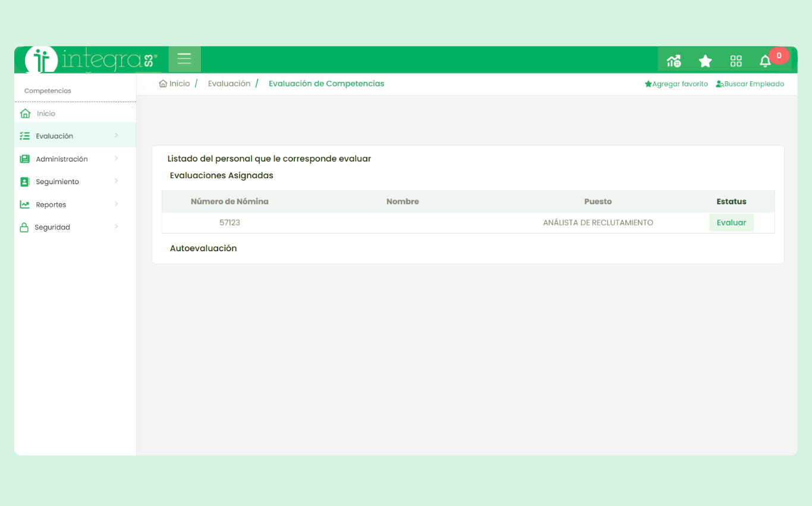Image resolution: width=812 pixels, height=506 pixels.
Task: Click the Seguimiento contact icon in the sidebar
Action: point(24,182)
